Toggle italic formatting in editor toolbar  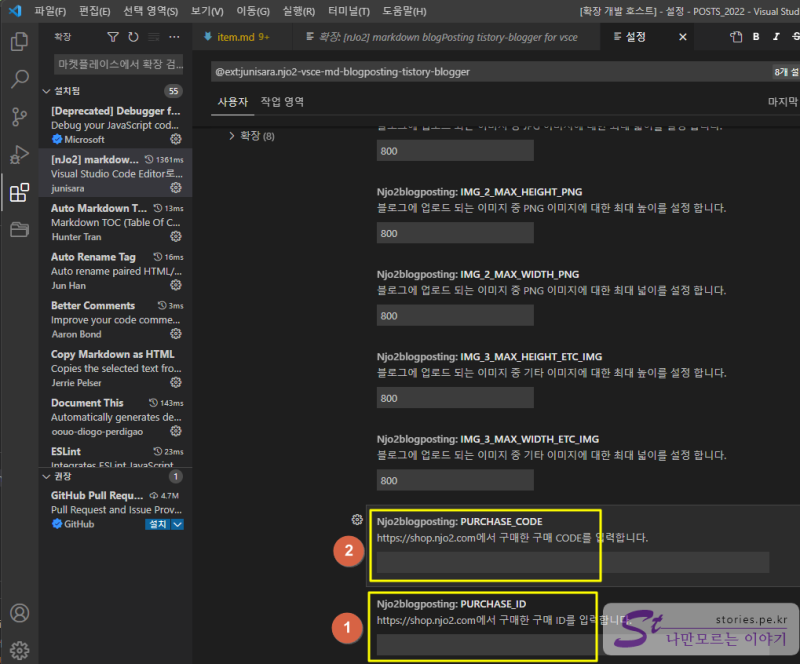coord(776,37)
